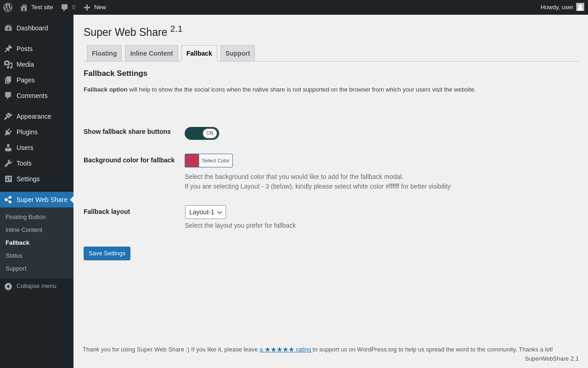Click the red fallback background color swatch
Screen dimensions: 588x368
[x=192, y=161]
